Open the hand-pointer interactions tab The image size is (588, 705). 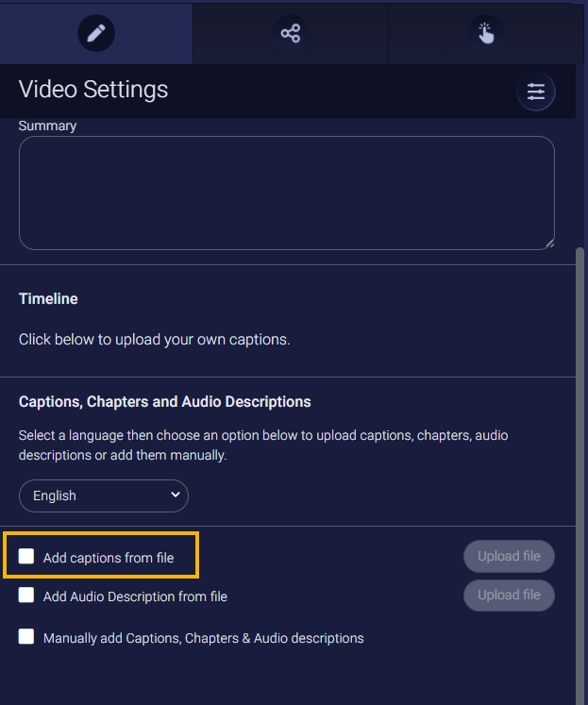coord(485,33)
